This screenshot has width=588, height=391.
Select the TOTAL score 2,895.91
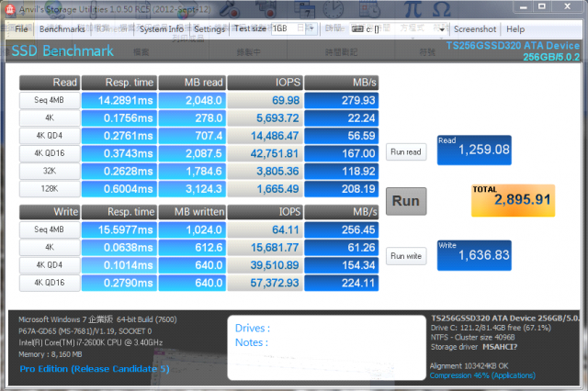coord(513,200)
